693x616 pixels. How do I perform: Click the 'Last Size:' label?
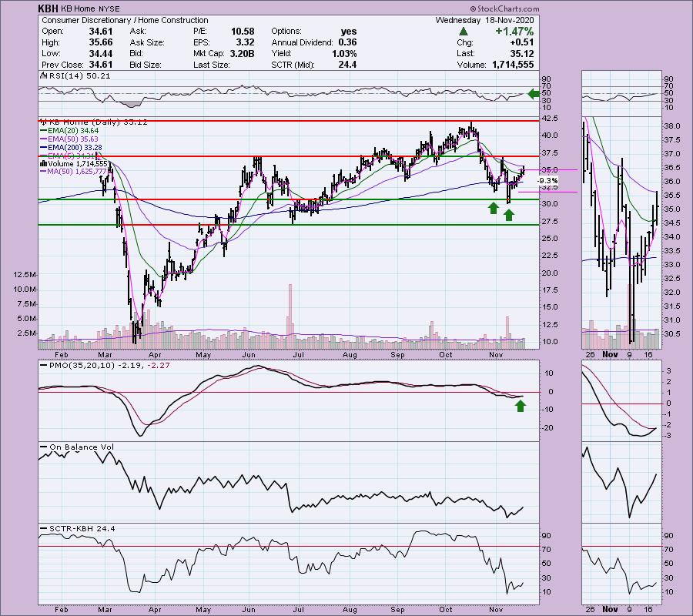tap(211, 65)
